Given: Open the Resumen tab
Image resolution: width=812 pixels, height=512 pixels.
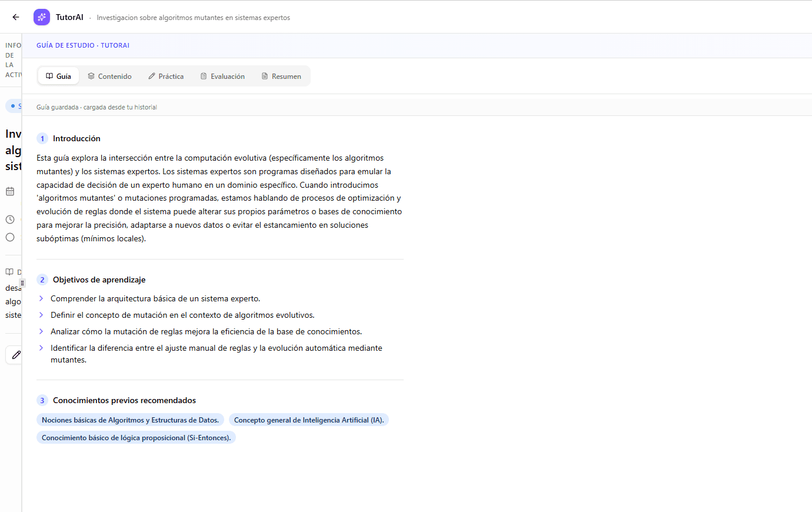Looking at the screenshot, I should click(x=281, y=76).
